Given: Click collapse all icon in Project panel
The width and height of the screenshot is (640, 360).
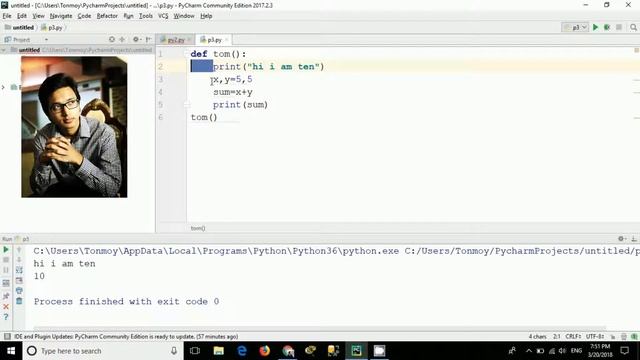Looking at the screenshot, I should 122,39.
